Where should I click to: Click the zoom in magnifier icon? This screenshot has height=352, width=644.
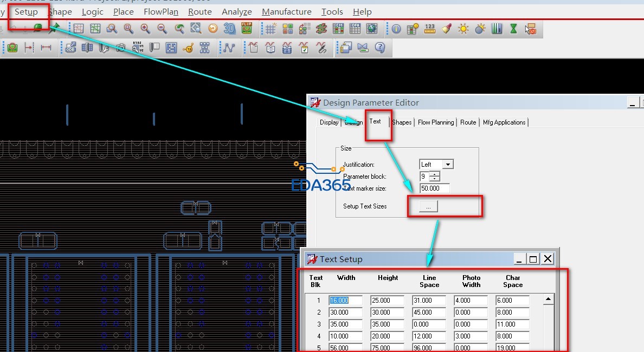point(145,29)
